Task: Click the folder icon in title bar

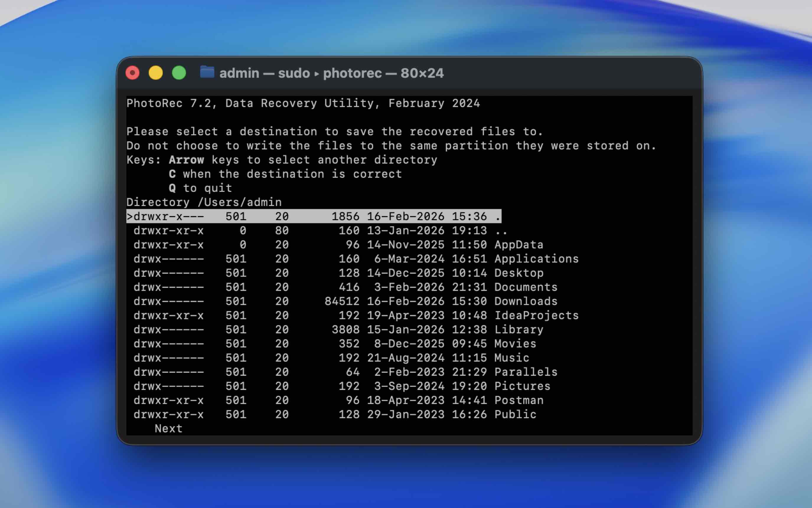Action: coord(207,72)
